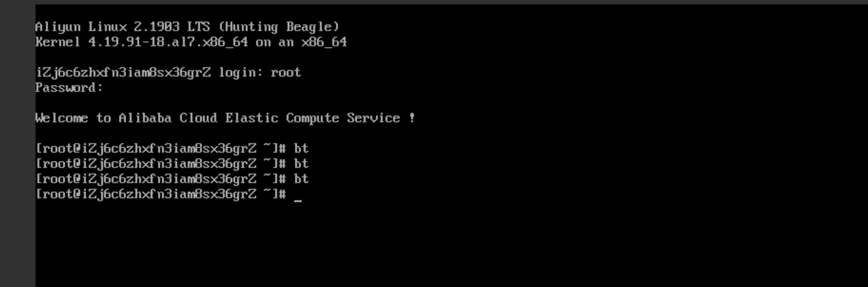Click the "login:" label
The width and height of the screenshot is (868, 287).
click(x=241, y=73)
